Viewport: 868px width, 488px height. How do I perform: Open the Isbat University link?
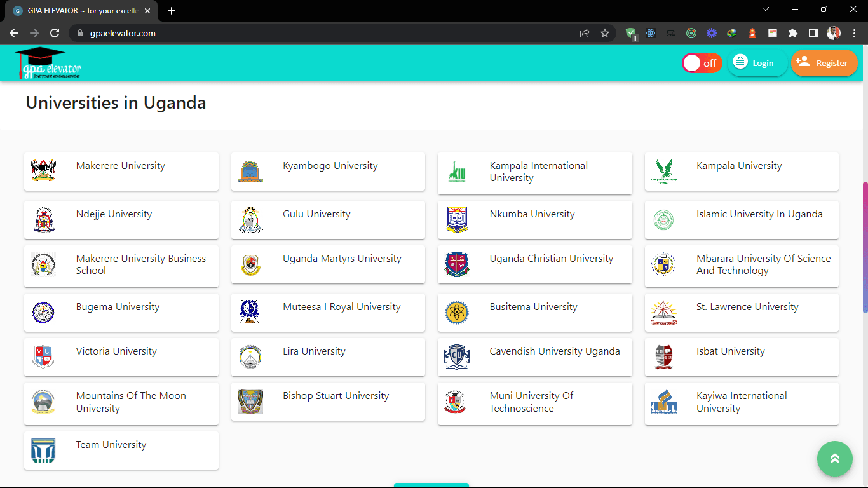point(731,351)
